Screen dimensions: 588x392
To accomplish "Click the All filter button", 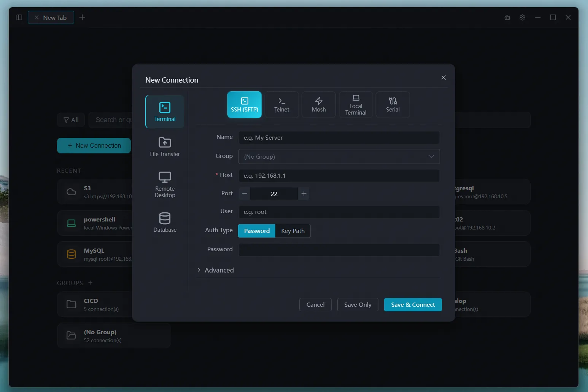I will click(71, 120).
